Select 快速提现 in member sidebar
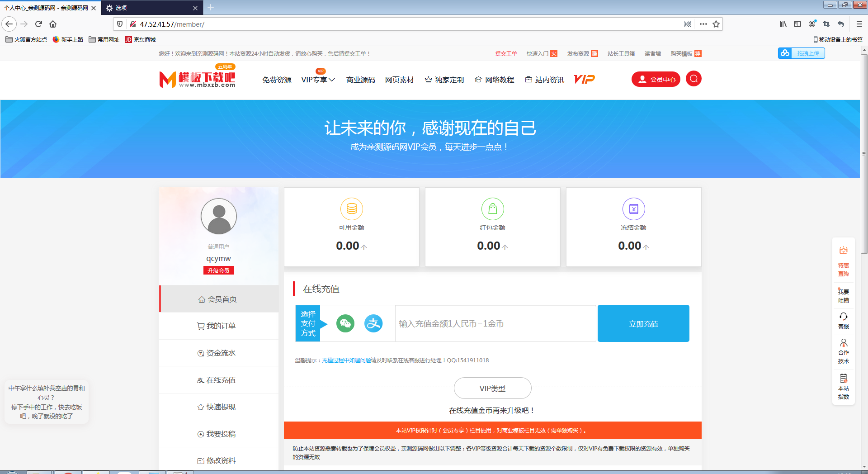The width and height of the screenshot is (868, 474). click(x=219, y=407)
